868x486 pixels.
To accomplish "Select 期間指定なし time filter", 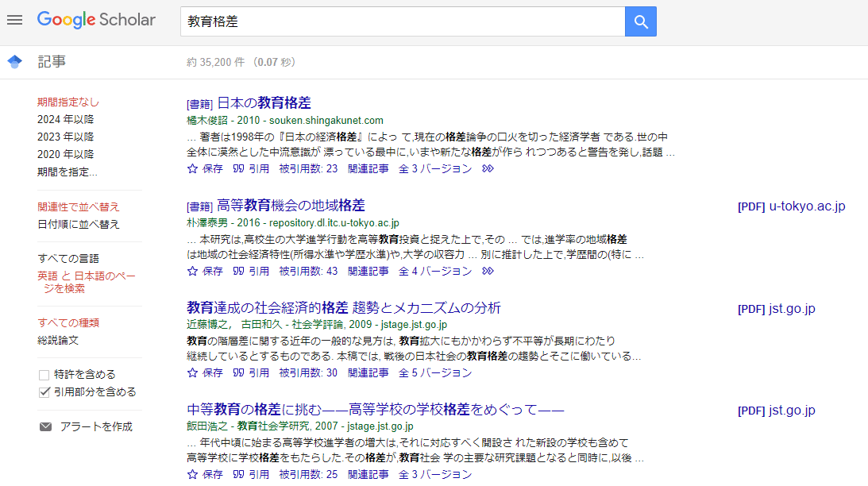I will click(x=68, y=102).
